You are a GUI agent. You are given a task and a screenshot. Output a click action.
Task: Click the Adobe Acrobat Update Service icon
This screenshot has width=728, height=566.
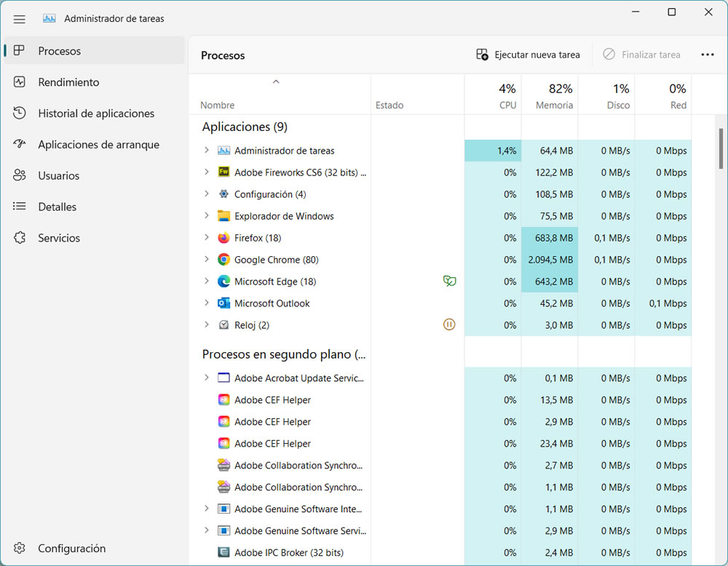tap(223, 378)
